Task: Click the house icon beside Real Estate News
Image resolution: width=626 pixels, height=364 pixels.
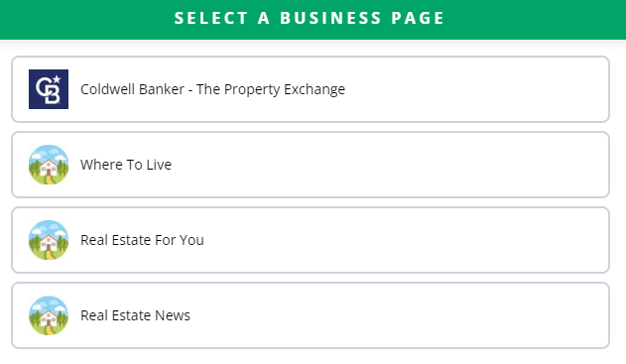Action: (x=49, y=315)
